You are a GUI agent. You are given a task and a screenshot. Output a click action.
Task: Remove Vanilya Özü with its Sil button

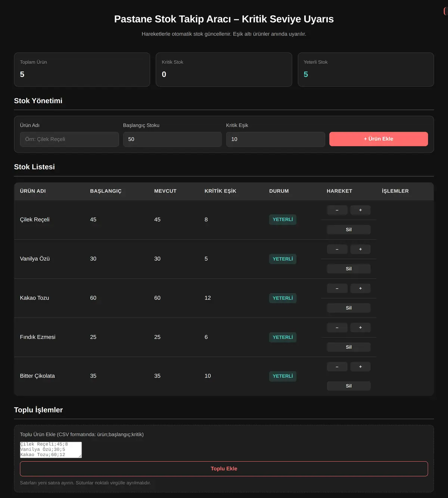pyautogui.click(x=349, y=269)
